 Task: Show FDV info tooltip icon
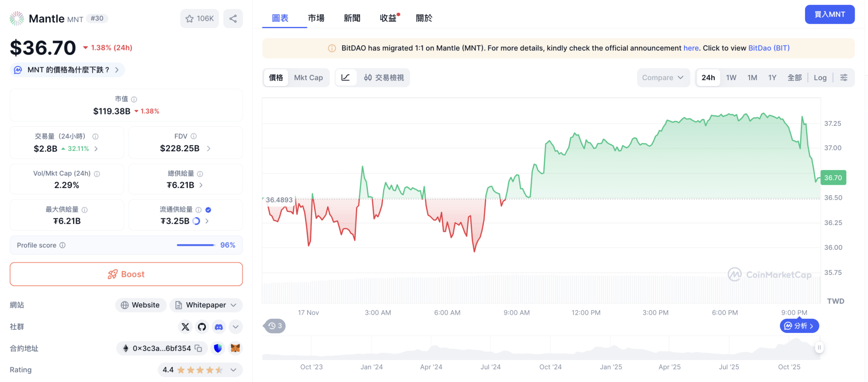194,136
